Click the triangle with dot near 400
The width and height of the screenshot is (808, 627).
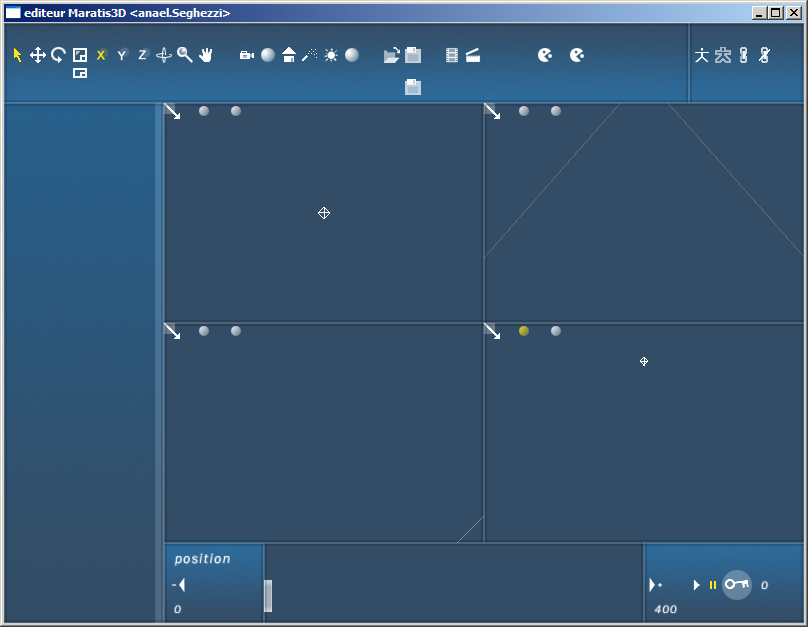[x=655, y=585]
